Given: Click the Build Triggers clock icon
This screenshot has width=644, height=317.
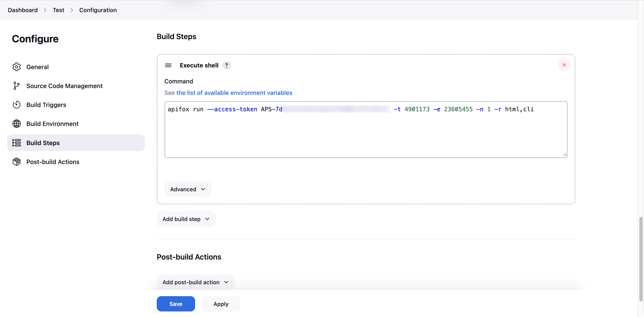Looking at the screenshot, I should [16, 105].
